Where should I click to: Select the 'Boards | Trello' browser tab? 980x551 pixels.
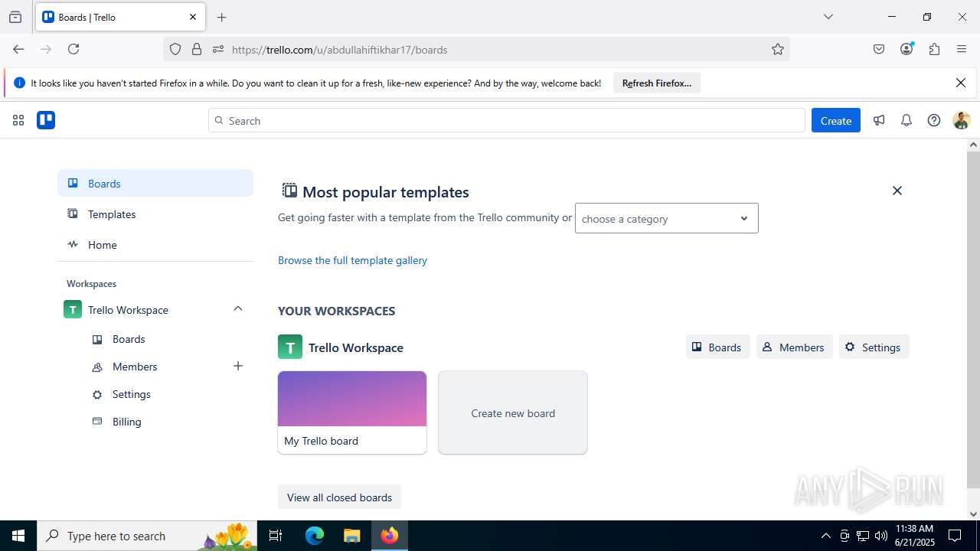[120, 17]
